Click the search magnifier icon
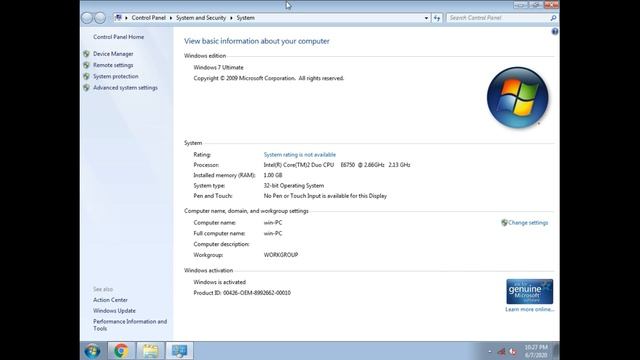 (x=553, y=18)
